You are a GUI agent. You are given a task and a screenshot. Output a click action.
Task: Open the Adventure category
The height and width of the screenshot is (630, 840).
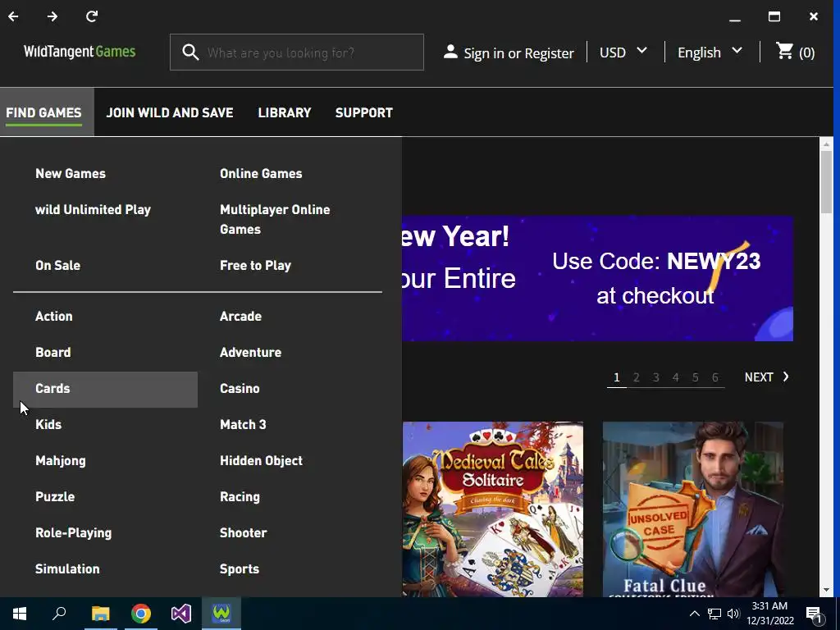point(251,352)
